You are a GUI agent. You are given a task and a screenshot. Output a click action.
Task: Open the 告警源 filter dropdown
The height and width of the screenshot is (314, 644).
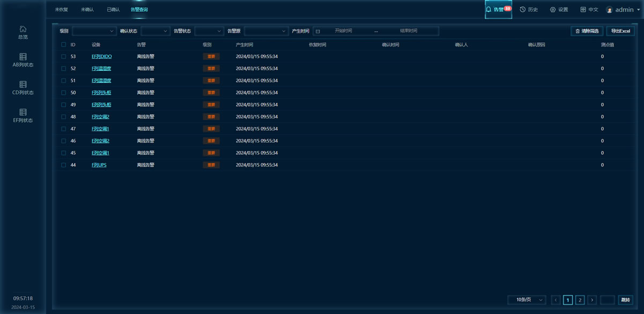tap(267, 31)
